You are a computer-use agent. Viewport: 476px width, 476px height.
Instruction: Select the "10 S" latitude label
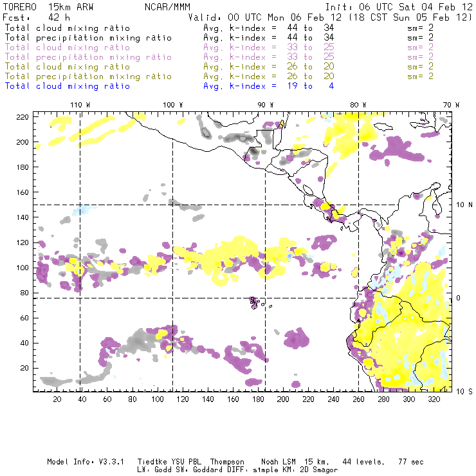tap(464, 392)
